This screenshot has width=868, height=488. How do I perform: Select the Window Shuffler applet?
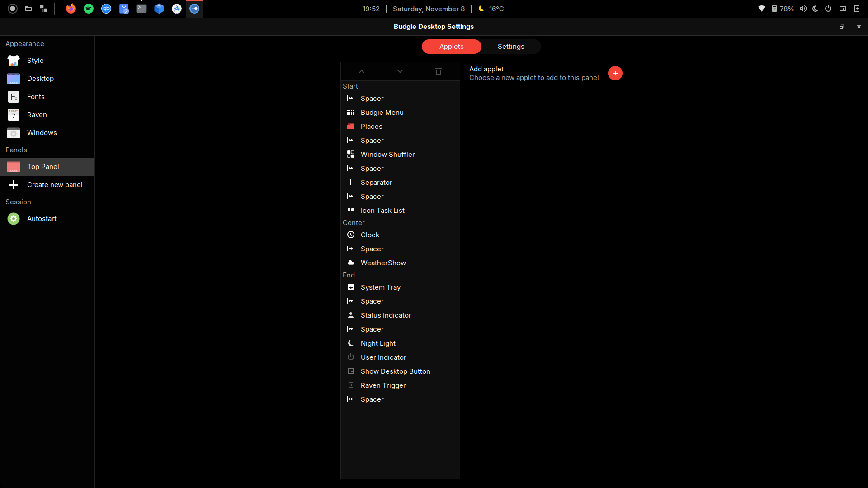(387, 155)
